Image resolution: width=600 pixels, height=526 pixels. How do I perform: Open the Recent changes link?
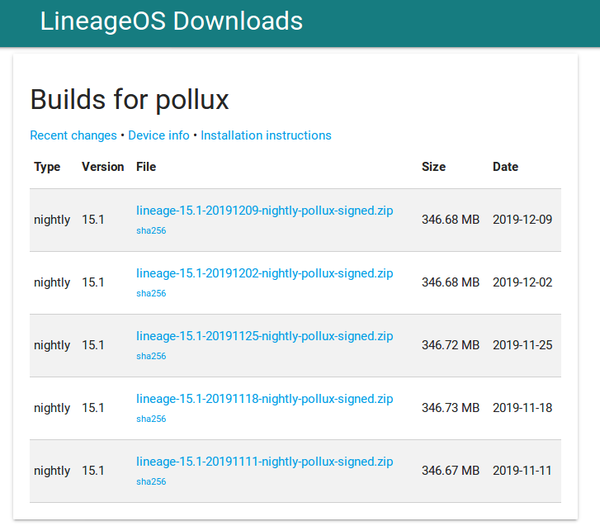pos(73,135)
